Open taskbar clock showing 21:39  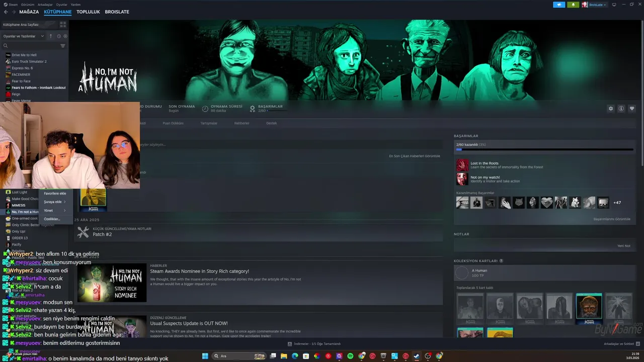click(x=632, y=356)
